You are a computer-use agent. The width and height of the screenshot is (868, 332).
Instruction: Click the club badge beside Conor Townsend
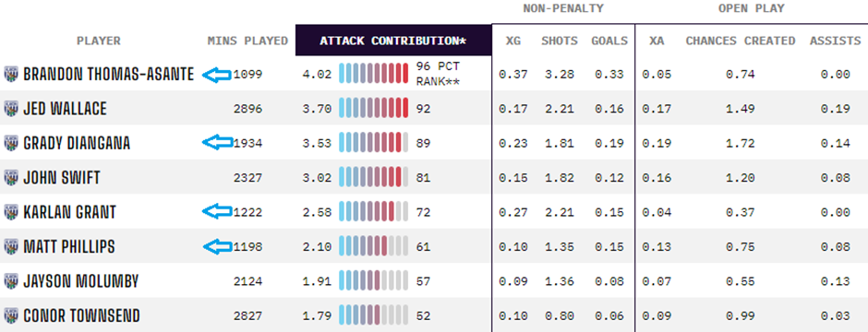tap(11, 315)
